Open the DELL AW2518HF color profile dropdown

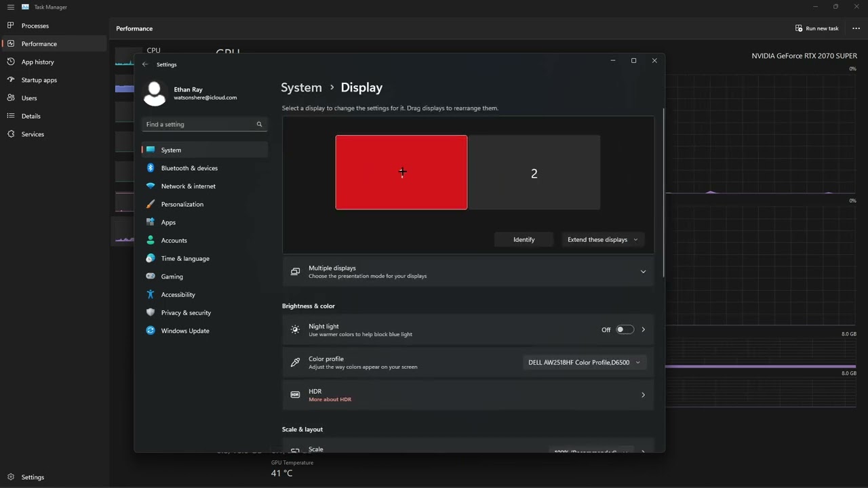click(584, 363)
